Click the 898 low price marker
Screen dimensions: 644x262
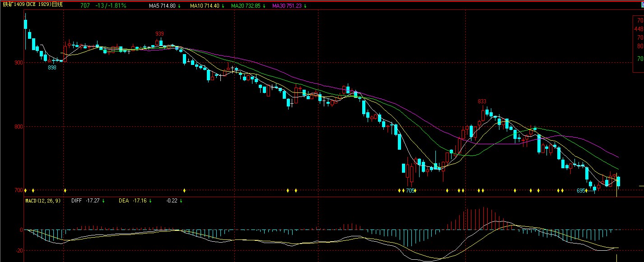52,68
